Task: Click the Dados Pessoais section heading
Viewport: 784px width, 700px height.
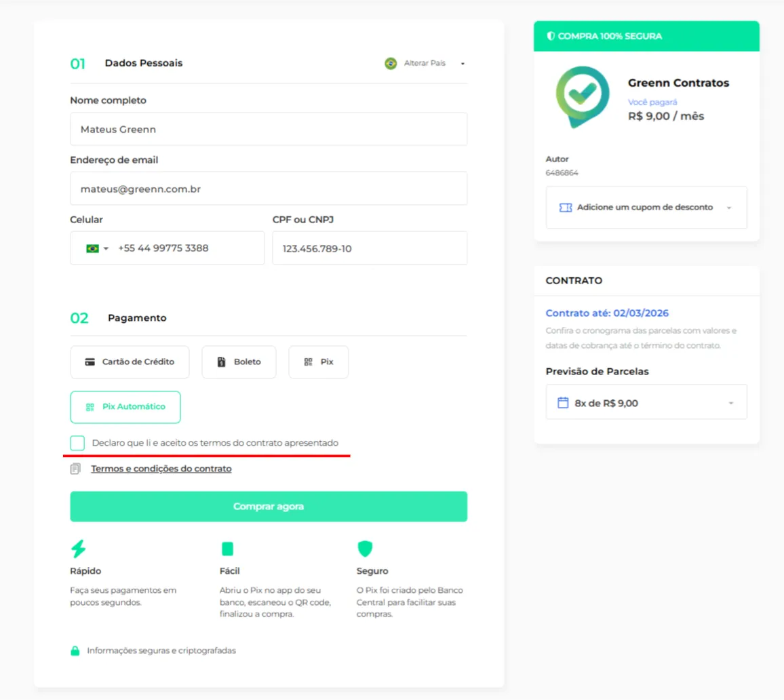Action: [144, 63]
